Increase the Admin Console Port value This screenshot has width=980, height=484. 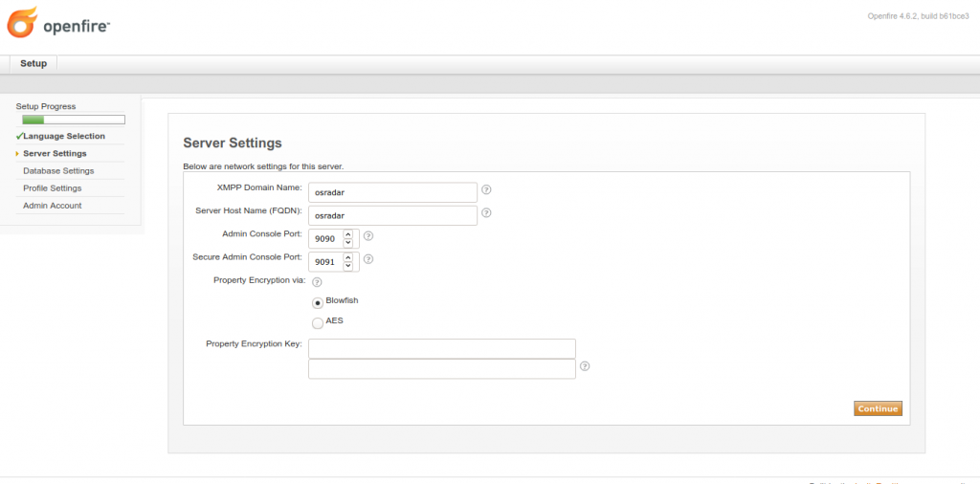(347, 232)
